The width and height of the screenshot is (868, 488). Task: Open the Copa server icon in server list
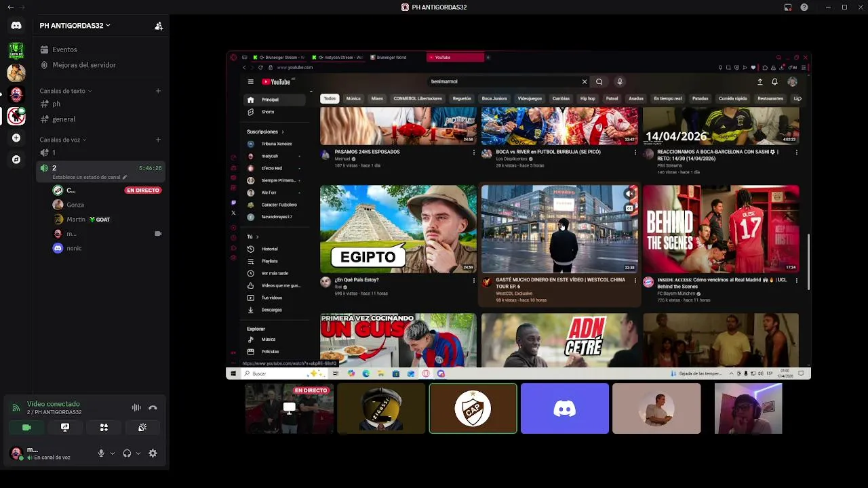pos(16,50)
